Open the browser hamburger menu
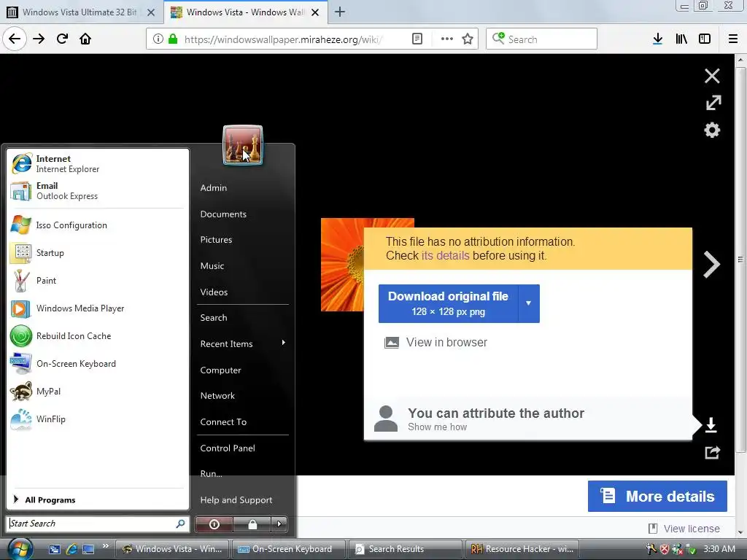 [x=733, y=39]
